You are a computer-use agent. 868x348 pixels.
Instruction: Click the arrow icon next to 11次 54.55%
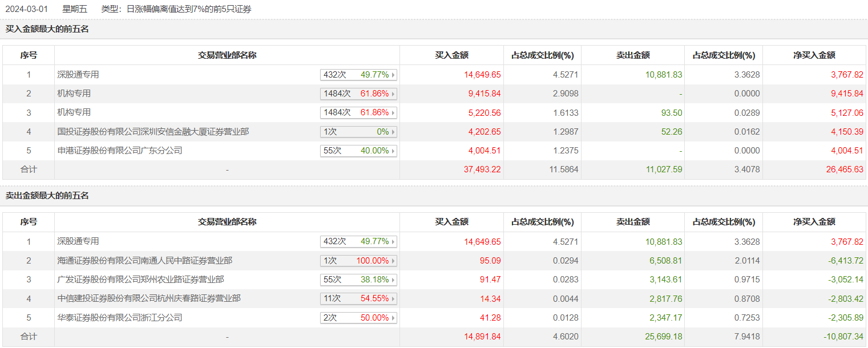click(393, 299)
